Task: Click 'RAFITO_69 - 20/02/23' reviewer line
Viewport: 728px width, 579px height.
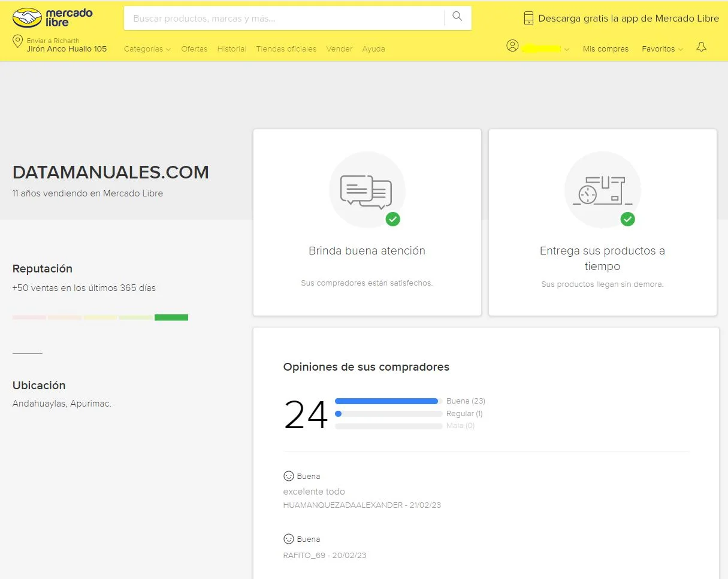Action: tap(325, 556)
